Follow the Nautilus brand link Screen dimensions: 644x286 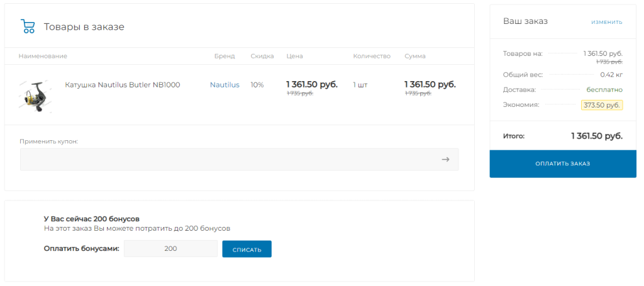click(225, 85)
